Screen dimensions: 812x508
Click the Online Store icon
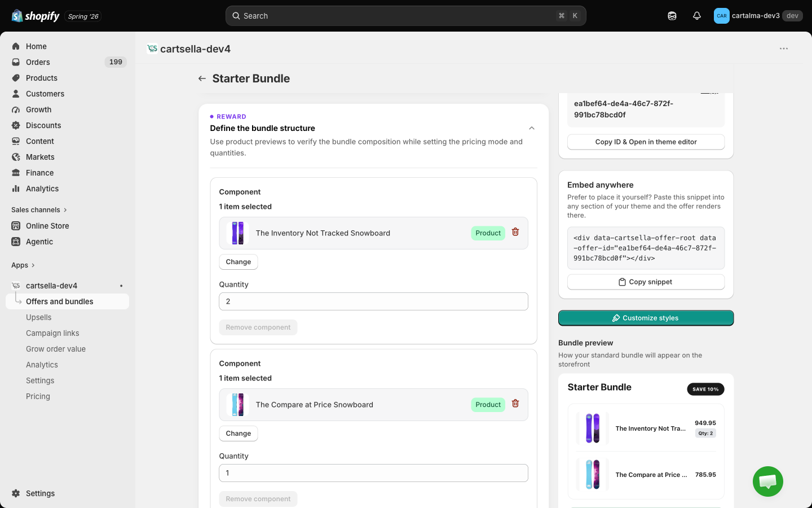tap(16, 226)
